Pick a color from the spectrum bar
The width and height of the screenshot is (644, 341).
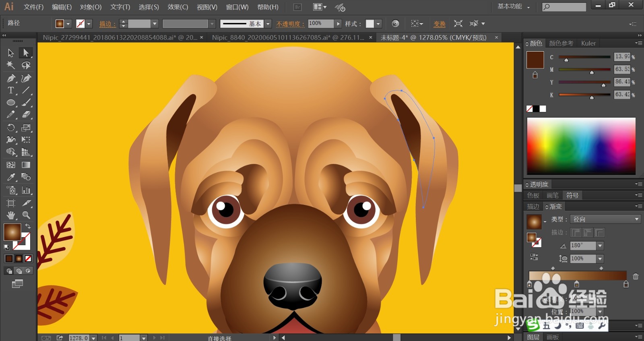581,146
